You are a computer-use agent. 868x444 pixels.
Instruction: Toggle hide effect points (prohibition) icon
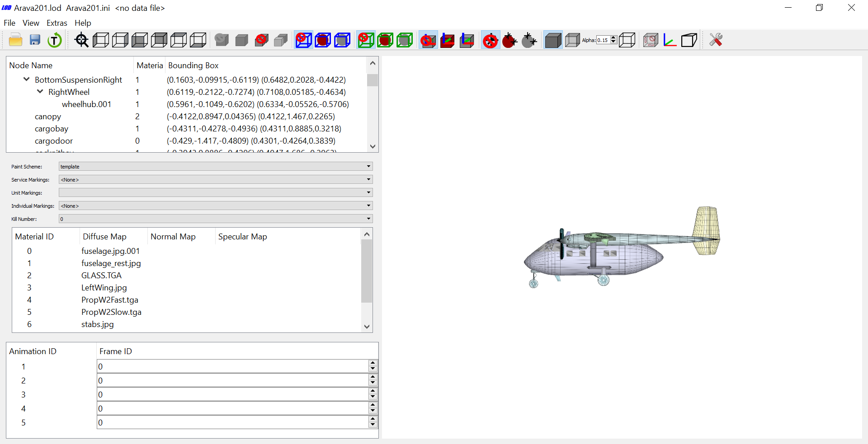pos(491,40)
